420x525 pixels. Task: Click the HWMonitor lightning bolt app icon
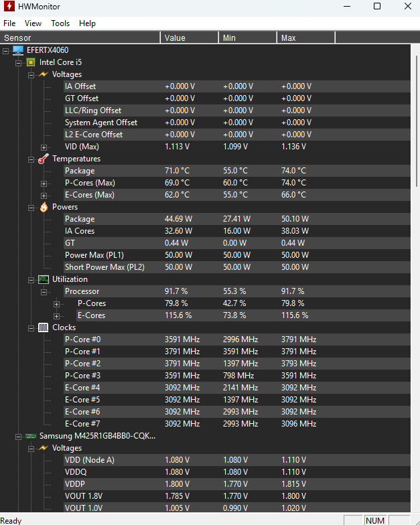coord(9,7)
